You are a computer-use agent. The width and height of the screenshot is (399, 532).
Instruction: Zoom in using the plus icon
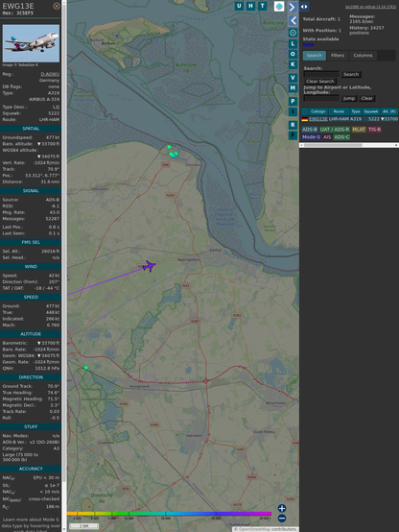click(282, 508)
